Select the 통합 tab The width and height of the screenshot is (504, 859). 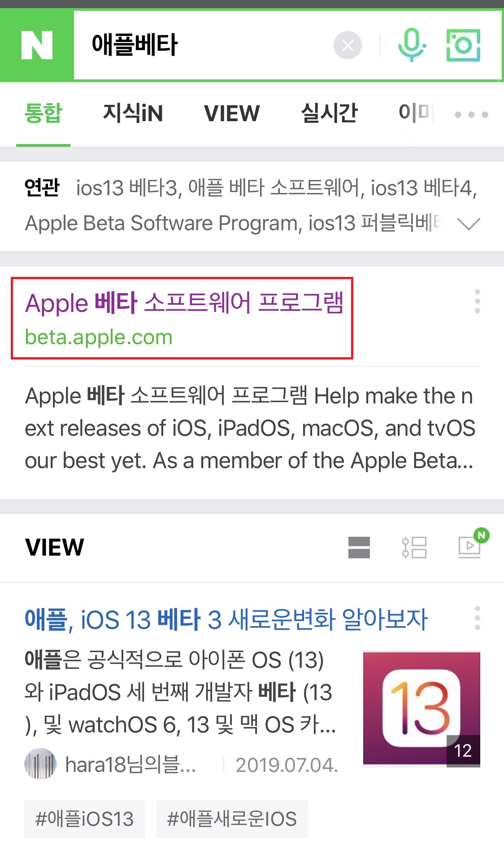click(43, 113)
